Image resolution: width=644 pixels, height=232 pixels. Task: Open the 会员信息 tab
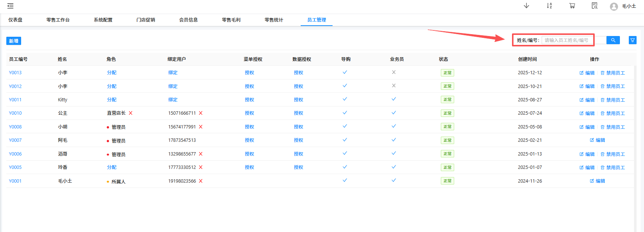pos(188,20)
